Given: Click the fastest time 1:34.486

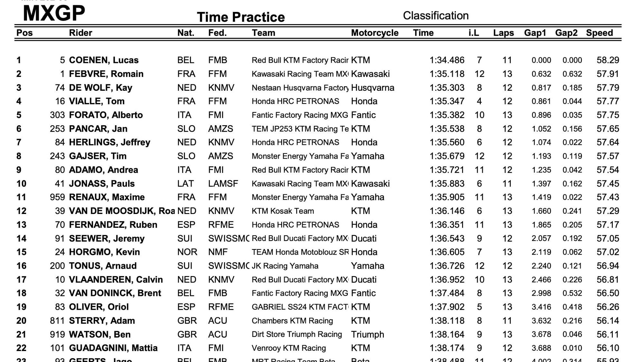Looking at the screenshot, I should point(447,60).
